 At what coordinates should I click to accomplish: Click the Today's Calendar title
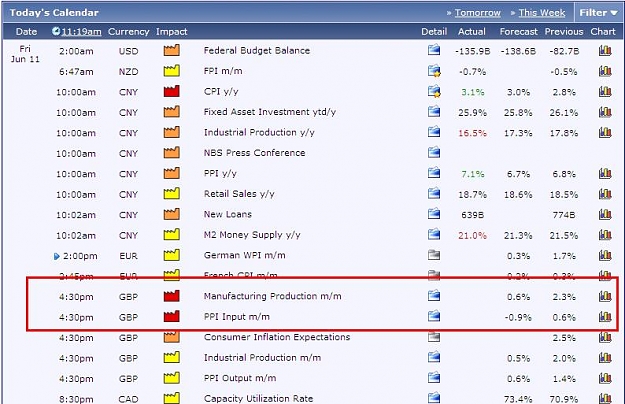[x=54, y=13]
